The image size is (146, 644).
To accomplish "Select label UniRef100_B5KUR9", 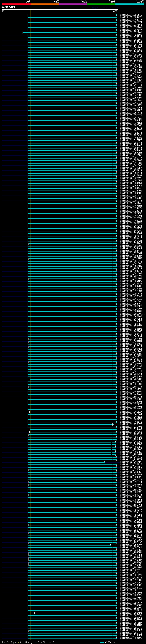I will [x=131, y=321].
